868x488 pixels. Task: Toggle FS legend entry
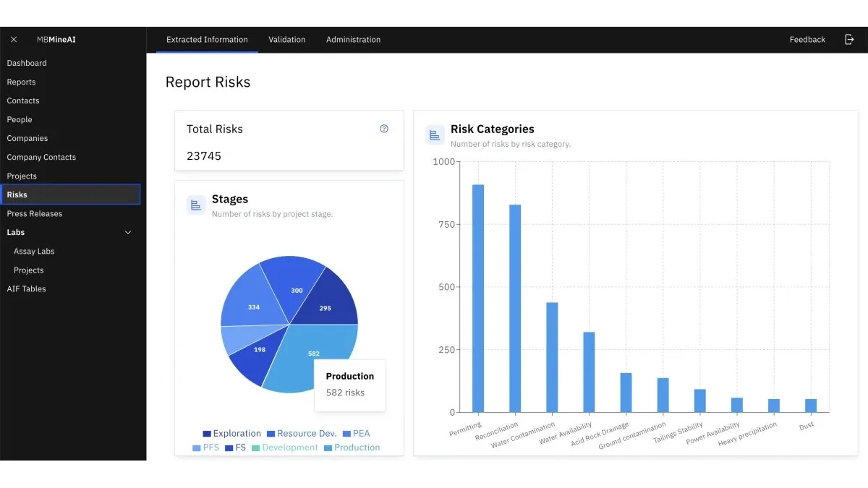tap(236, 448)
